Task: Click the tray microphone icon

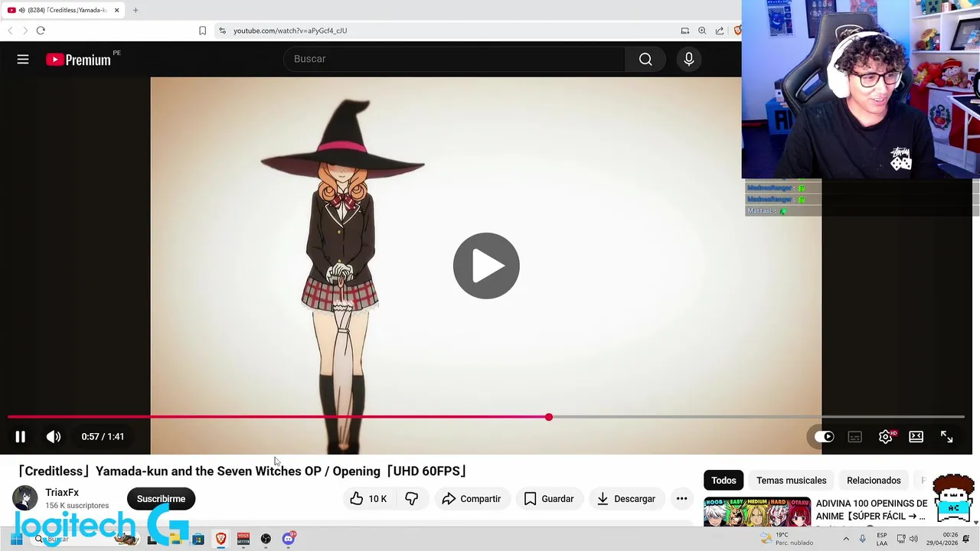Action: (863, 539)
